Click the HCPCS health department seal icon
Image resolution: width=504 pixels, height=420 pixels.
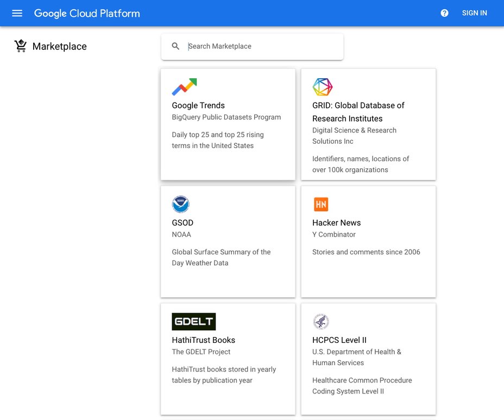coord(321,321)
